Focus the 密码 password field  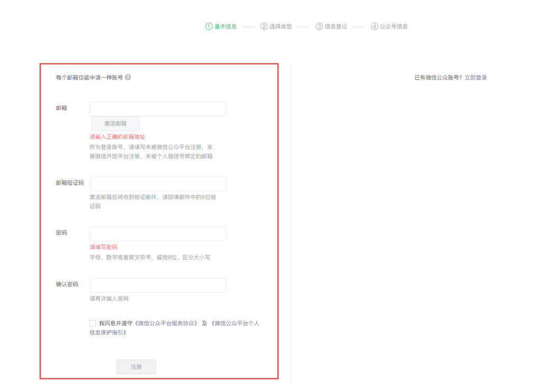[x=158, y=234]
